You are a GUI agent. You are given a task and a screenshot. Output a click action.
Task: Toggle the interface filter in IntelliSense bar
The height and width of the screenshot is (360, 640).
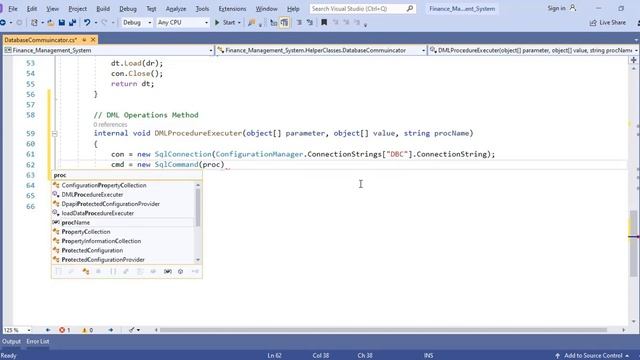(195, 271)
